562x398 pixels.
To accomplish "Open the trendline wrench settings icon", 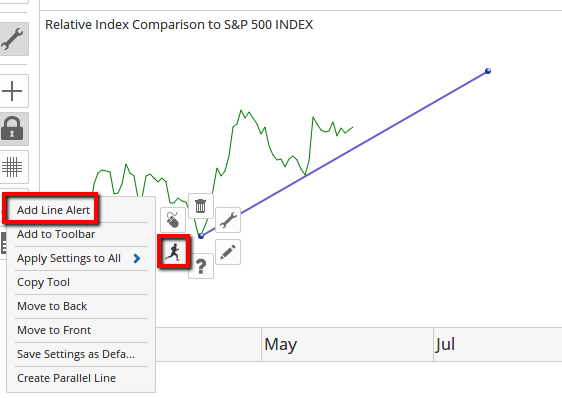I will 228,220.
